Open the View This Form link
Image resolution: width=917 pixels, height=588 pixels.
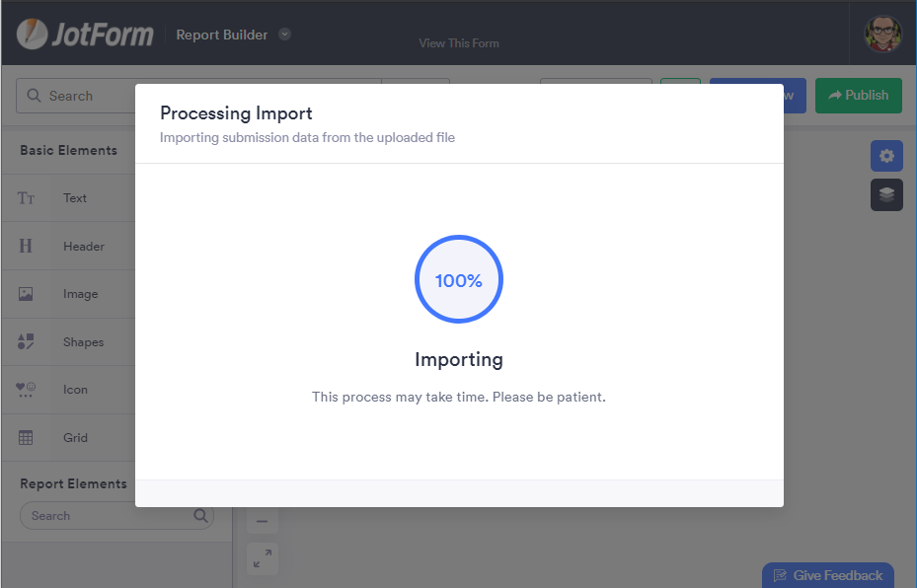[458, 43]
